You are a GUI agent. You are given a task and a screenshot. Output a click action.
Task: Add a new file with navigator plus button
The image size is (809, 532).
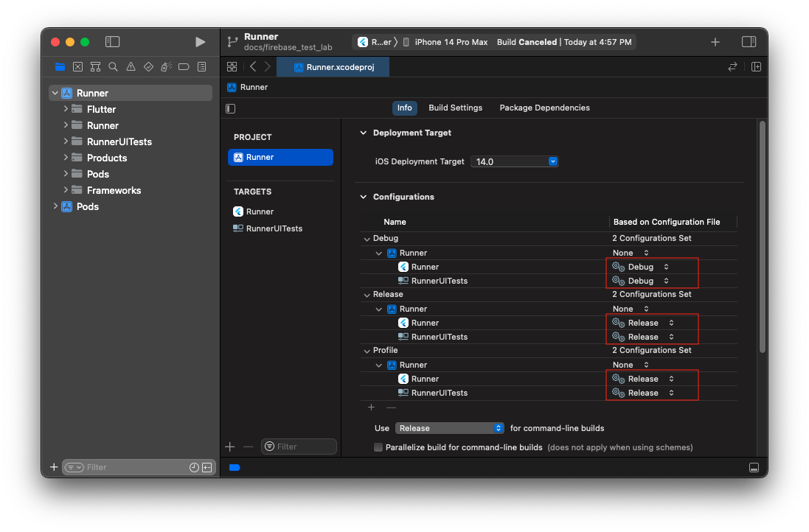click(x=54, y=467)
